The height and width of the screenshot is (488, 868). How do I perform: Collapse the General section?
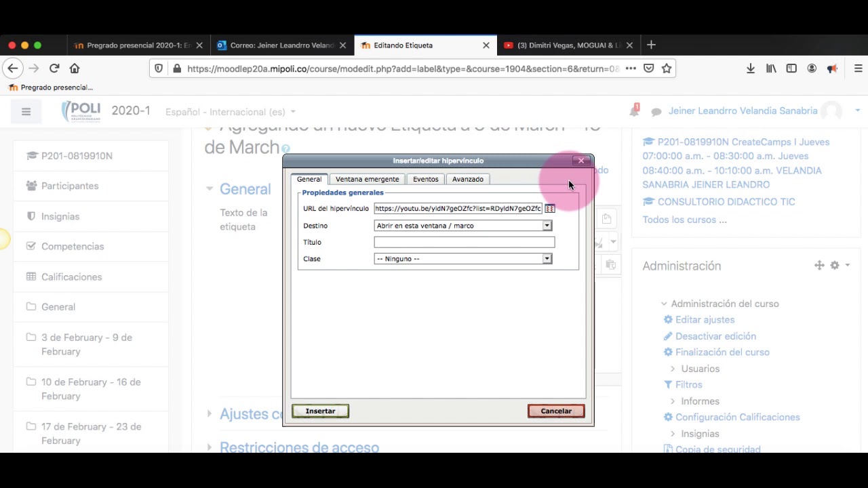(x=210, y=189)
